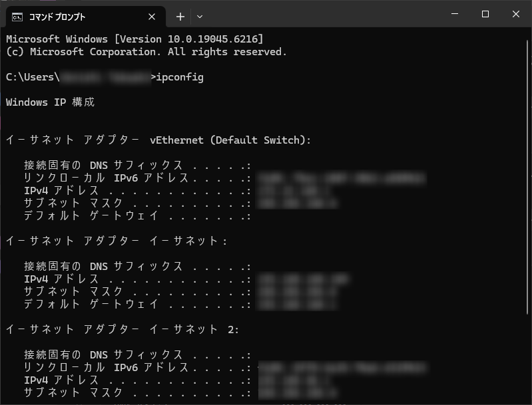Screen dimensions: 532x405
Task: Click サブネット マスク label under vEthernet
Action: click(x=73, y=203)
